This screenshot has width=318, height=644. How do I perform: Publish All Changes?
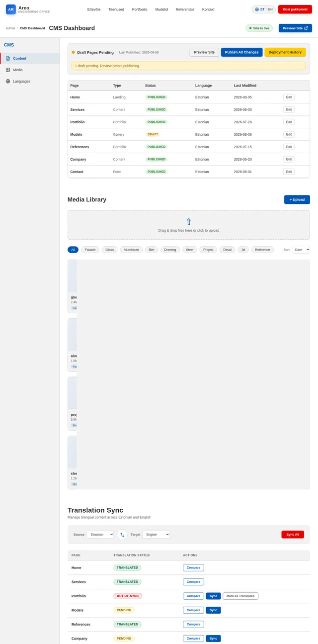pyautogui.click(x=241, y=52)
